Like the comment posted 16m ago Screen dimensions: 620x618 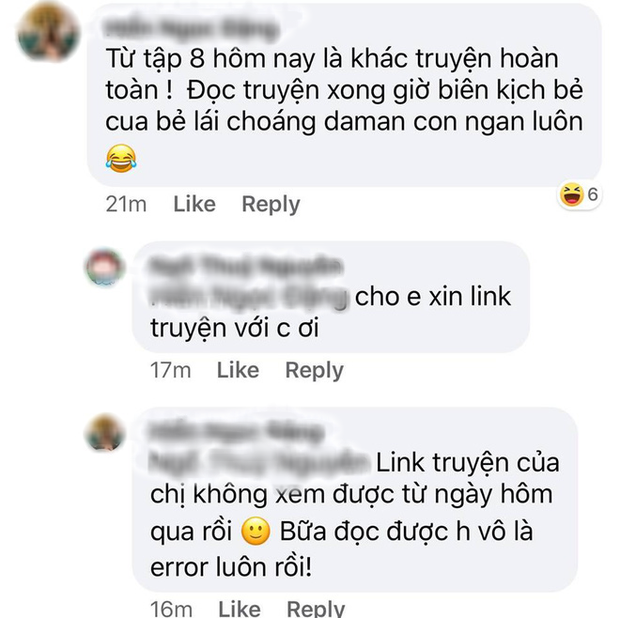point(240,609)
